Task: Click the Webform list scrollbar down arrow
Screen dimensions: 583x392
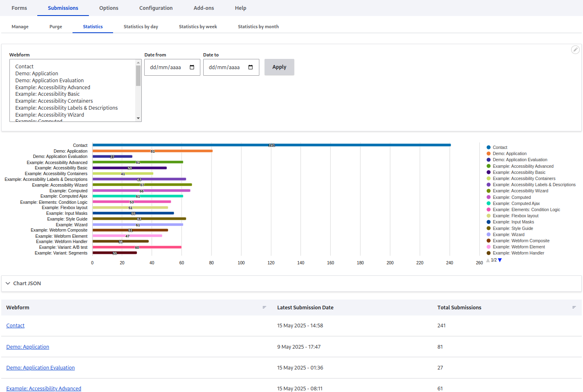Action: [x=138, y=118]
